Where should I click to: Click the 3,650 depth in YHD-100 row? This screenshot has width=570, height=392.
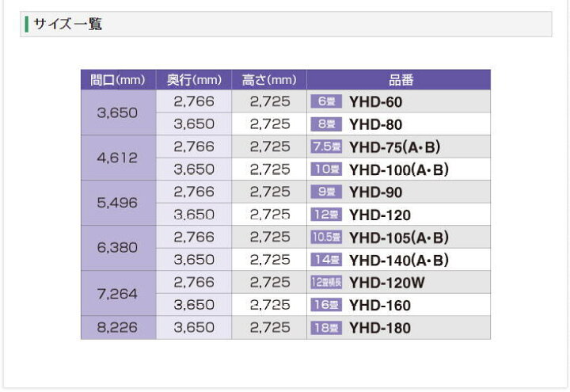pyautogui.click(x=194, y=169)
